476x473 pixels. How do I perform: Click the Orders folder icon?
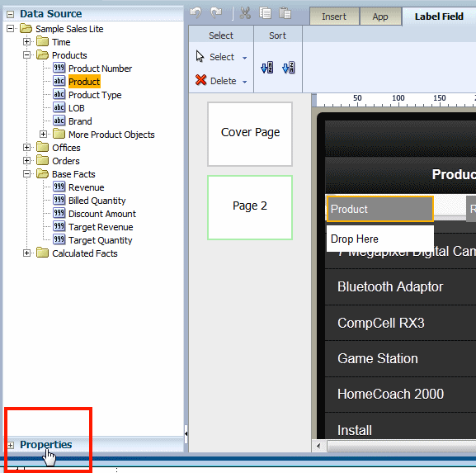[42, 160]
